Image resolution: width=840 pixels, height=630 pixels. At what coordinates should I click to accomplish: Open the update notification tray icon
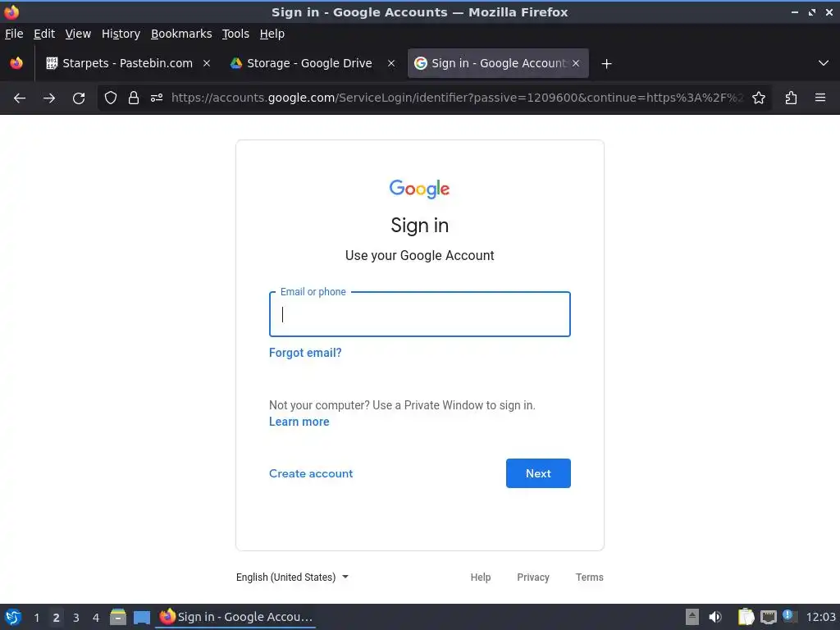[788, 616]
